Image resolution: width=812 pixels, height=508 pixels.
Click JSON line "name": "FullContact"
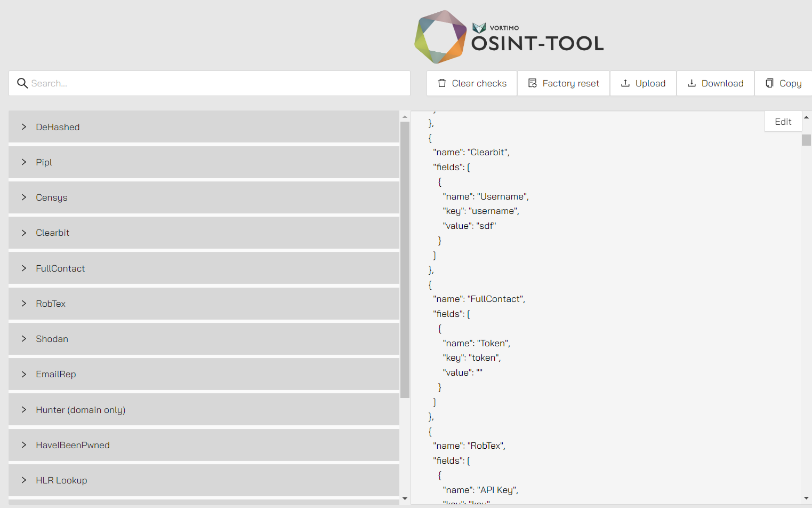[x=479, y=299]
